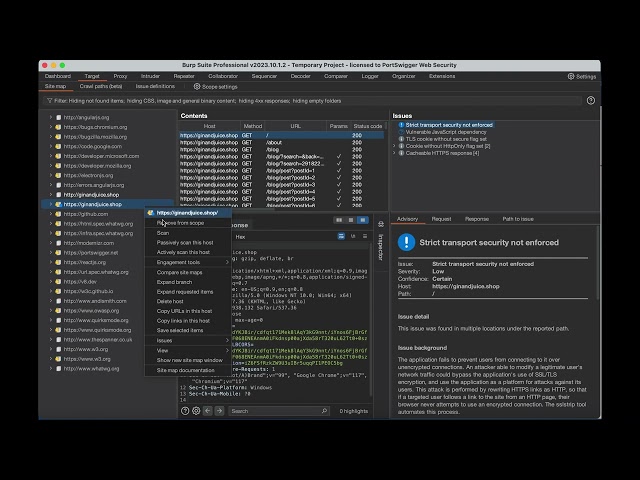Click help icon in message editor footer
This screenshot has height=480, width=640.
[185, 411]
